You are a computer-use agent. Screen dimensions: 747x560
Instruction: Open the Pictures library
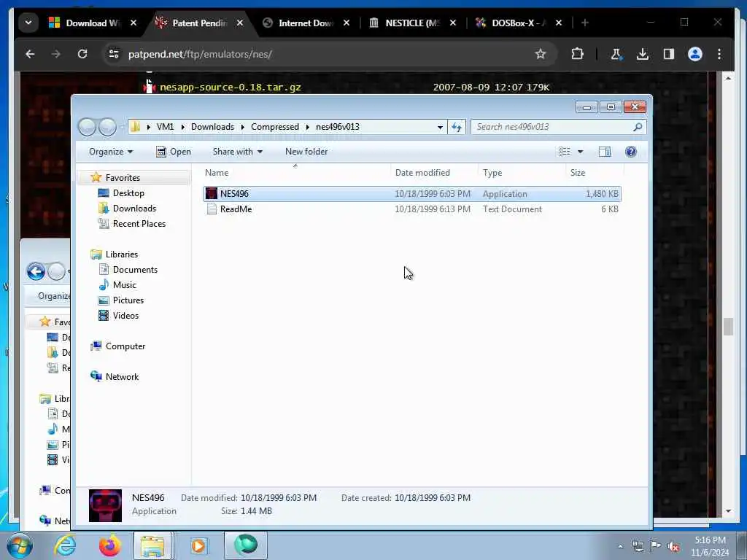[128, 300]
